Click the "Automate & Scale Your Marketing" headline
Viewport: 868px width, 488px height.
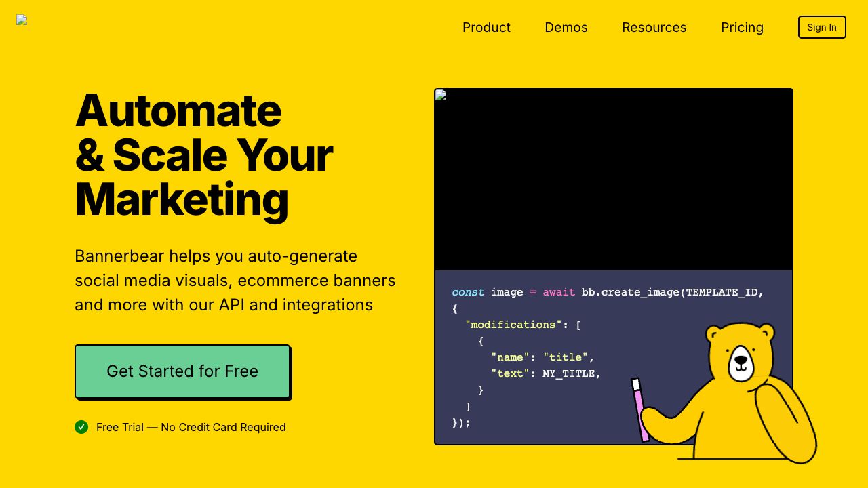(x=203, y=155)
